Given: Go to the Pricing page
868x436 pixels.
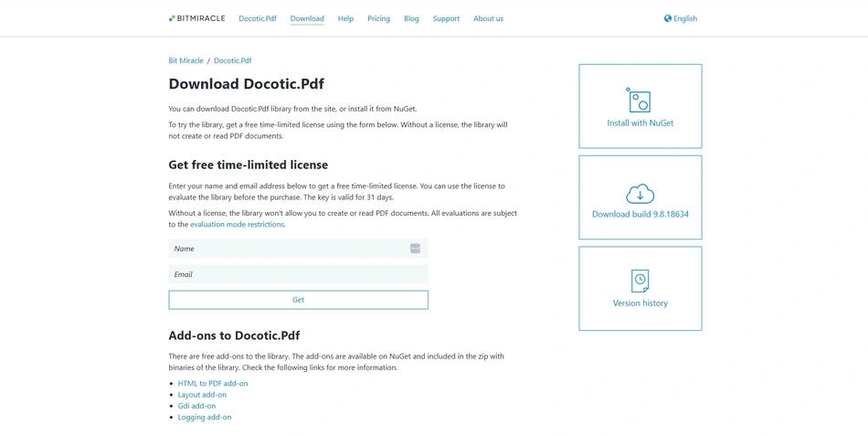Looking at the screenshot, I should pyautogui.click(x=378, y=18).
